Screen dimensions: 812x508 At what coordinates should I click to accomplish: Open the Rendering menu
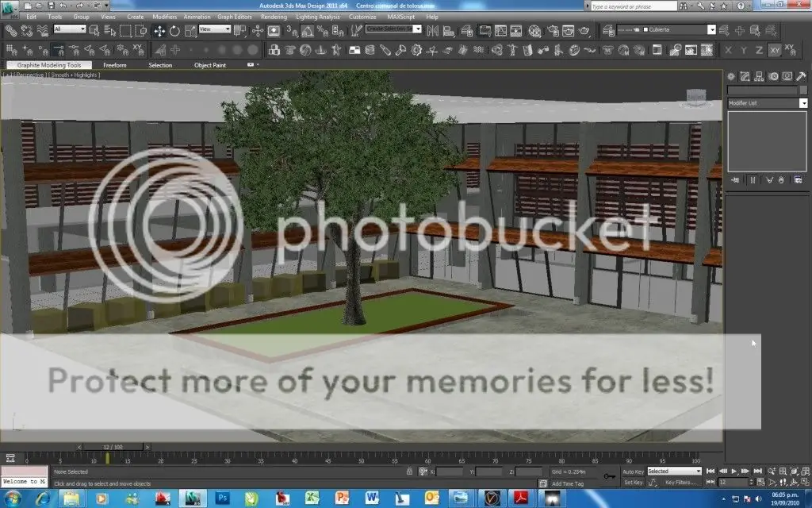274,17
